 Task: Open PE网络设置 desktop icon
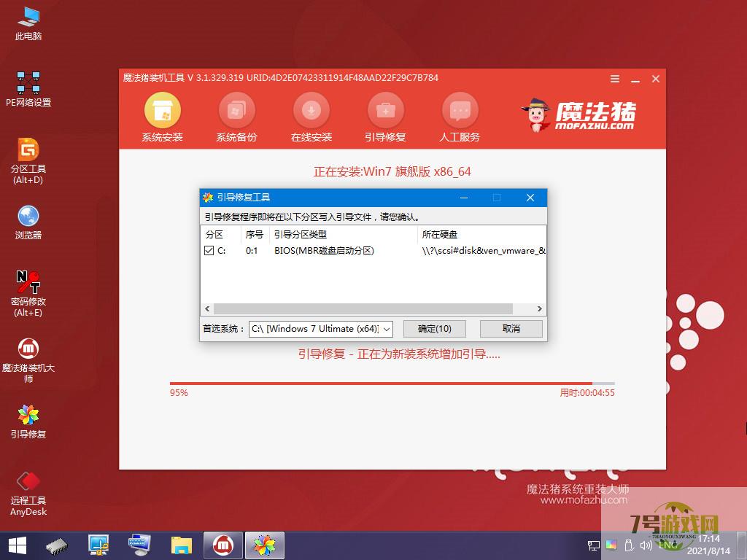point(28,89)
